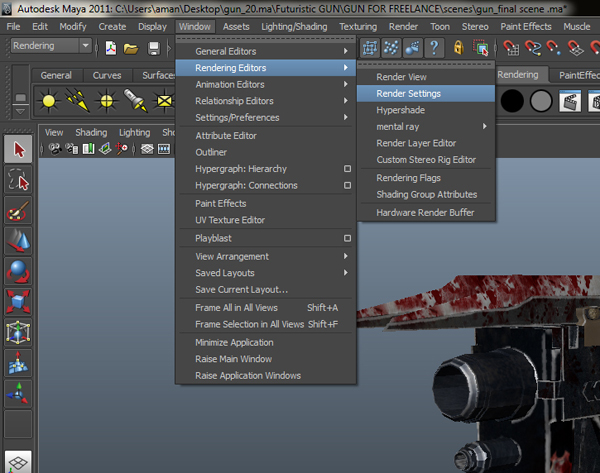Image resolution: width=600 pixels, height=473 pixels.
Task: Switch to the General shelf tab
Action: click(x=56, y=75)
